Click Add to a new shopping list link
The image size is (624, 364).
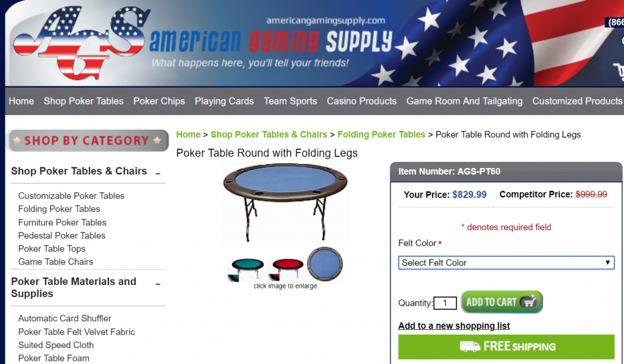(x=454, y=326)
